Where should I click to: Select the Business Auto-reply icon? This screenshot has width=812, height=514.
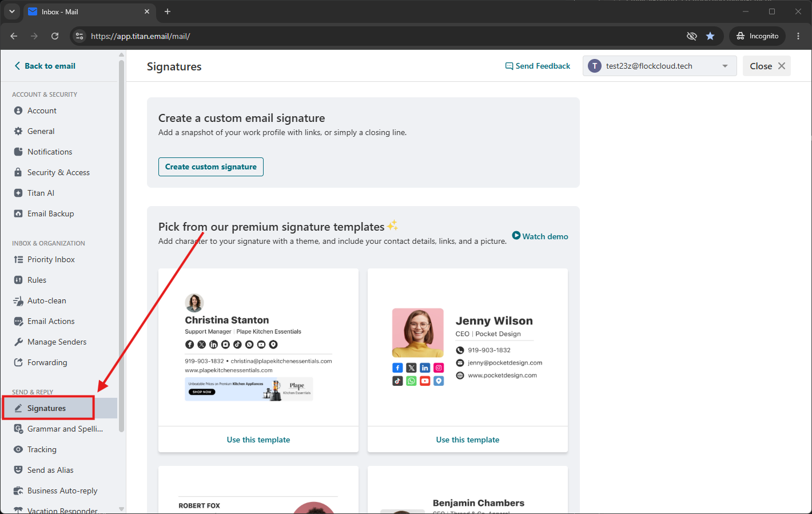pos(18,491)
